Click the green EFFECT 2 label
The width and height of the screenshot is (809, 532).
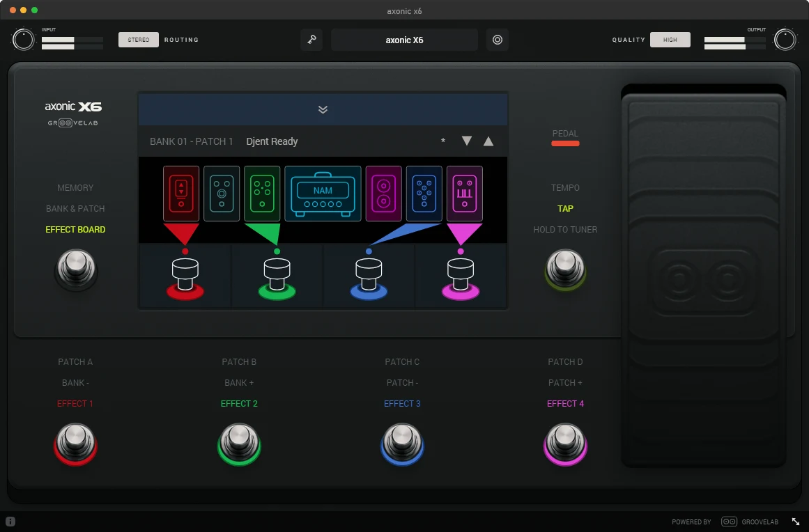point(239,404)
